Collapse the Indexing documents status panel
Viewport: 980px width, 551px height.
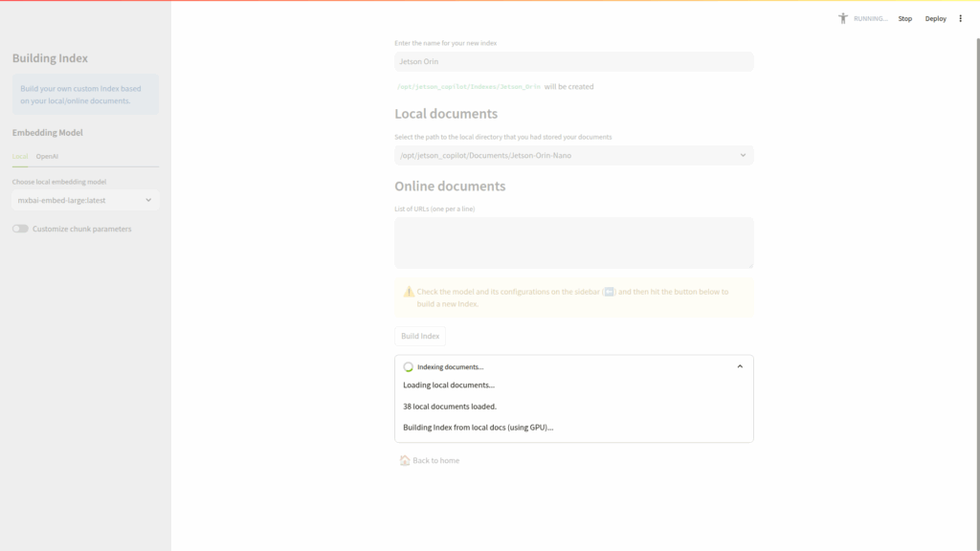pyautogui.click(x=740, y=366)
